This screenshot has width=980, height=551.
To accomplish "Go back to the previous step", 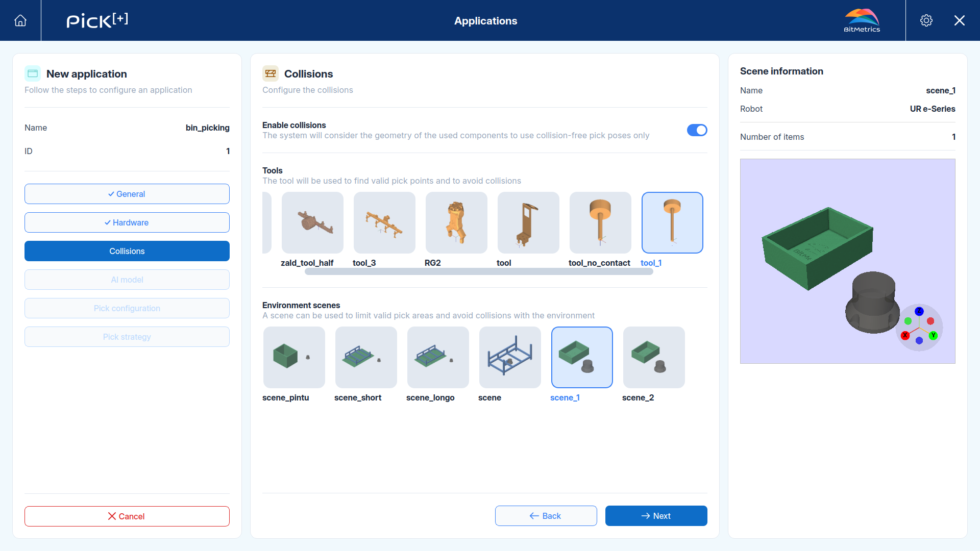I will tap(546, 516).
